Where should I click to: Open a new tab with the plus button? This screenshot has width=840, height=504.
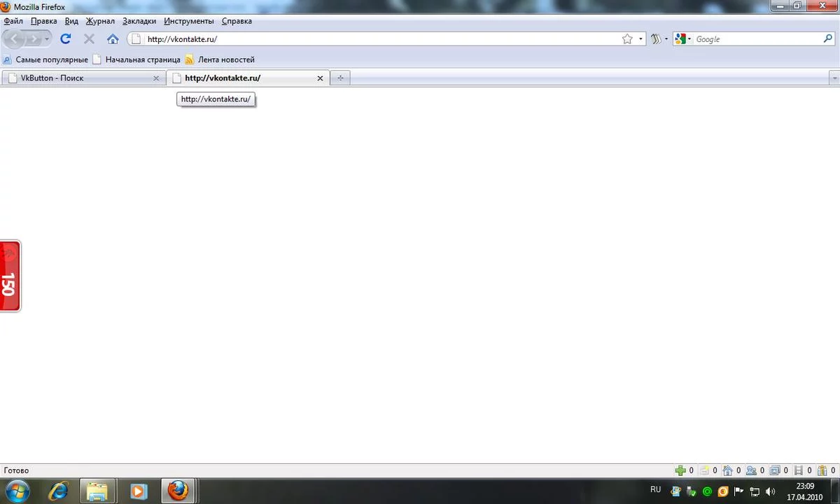(340, 78)
